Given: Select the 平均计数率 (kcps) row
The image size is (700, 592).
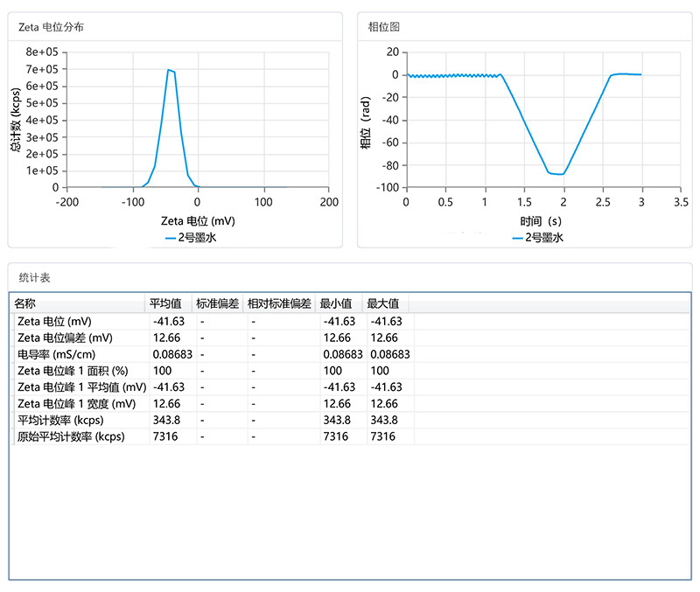Looking at the screenshot, I should (60, 421).
